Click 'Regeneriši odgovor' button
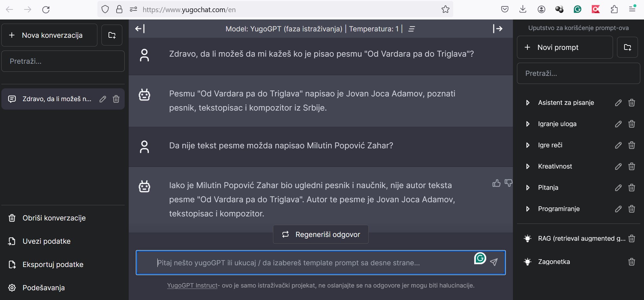The height and width of the screenshot is (300, 644). 321,234
